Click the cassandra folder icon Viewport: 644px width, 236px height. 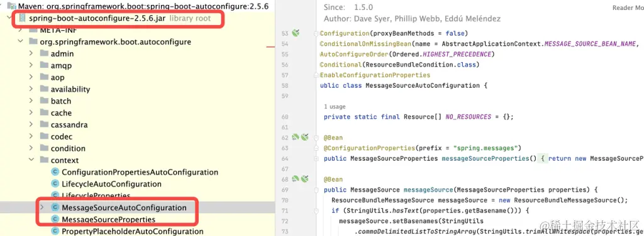pyautogui.click(x=44, y=125)
